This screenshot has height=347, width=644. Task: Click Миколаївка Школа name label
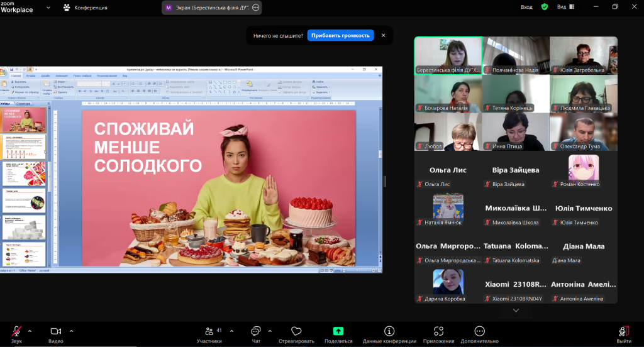[x=516, y=222]
